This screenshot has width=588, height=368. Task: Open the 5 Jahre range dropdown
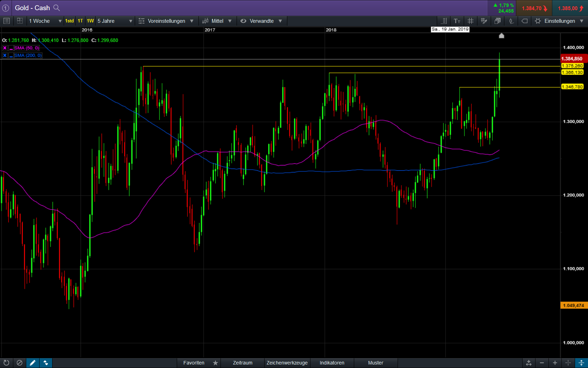point(115,21)
